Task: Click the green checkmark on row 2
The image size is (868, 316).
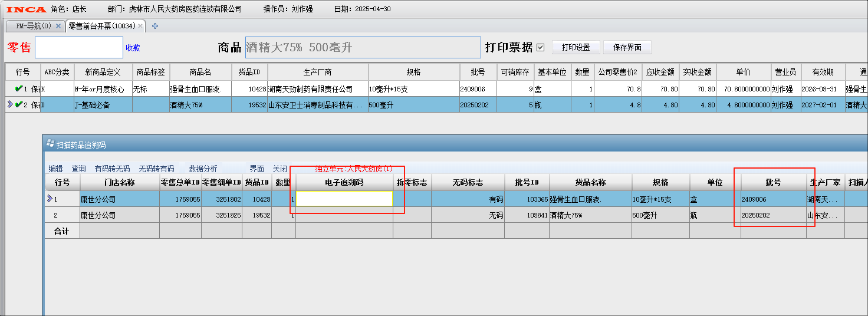Action: [x=18, y=105]
